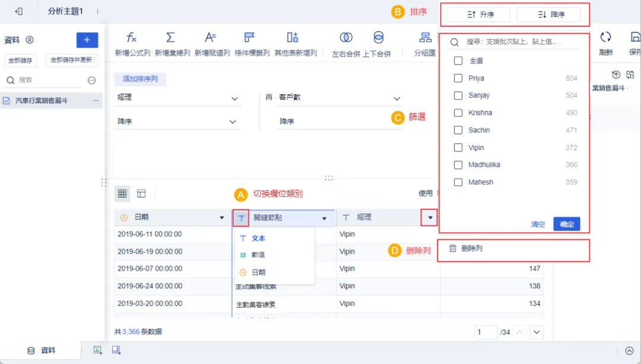The width and height of the screenshot is (641, 364).
Task: Click the 新增公式列 fx icon
Action: [132, 38]
